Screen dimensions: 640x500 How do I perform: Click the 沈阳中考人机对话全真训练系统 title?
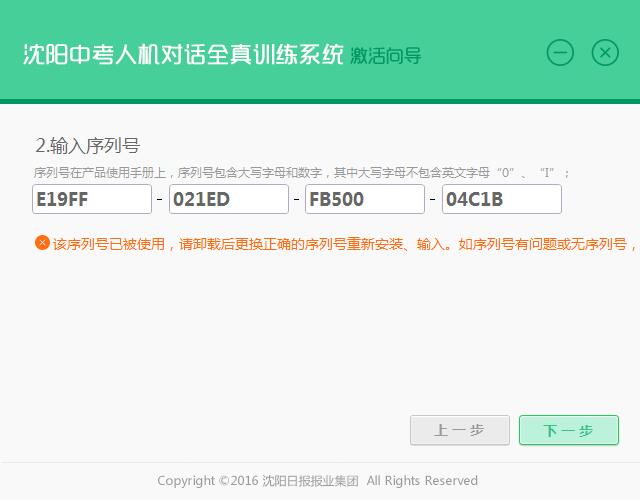pos(183,54)
